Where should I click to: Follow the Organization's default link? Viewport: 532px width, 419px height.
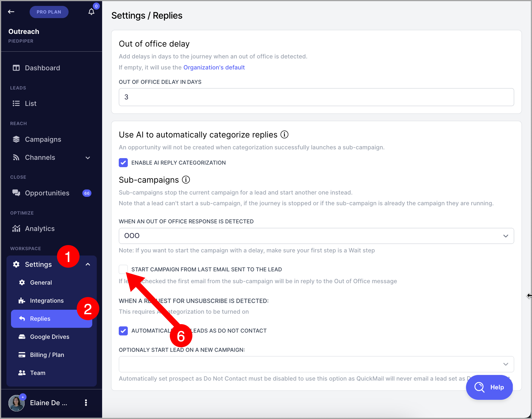[214, 67]
